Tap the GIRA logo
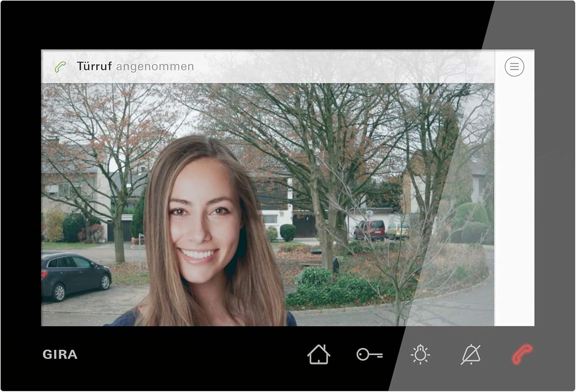576x392 pixels. click(x=60, y=355)
